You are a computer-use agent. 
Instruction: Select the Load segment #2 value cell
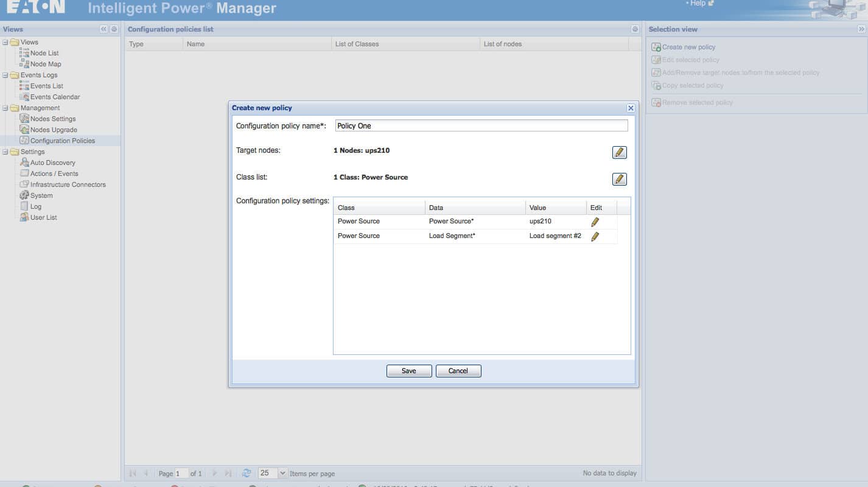click(x=556, y=236)
